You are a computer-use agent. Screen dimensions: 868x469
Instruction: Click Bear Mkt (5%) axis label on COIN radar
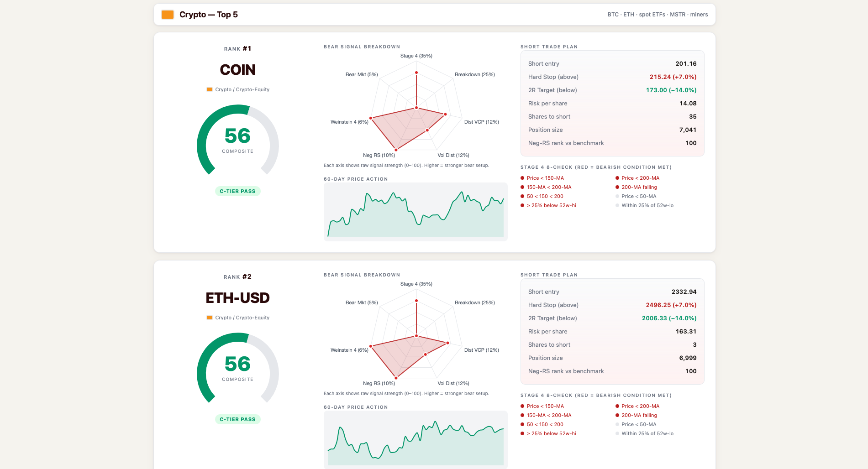[x=362, y=75]
